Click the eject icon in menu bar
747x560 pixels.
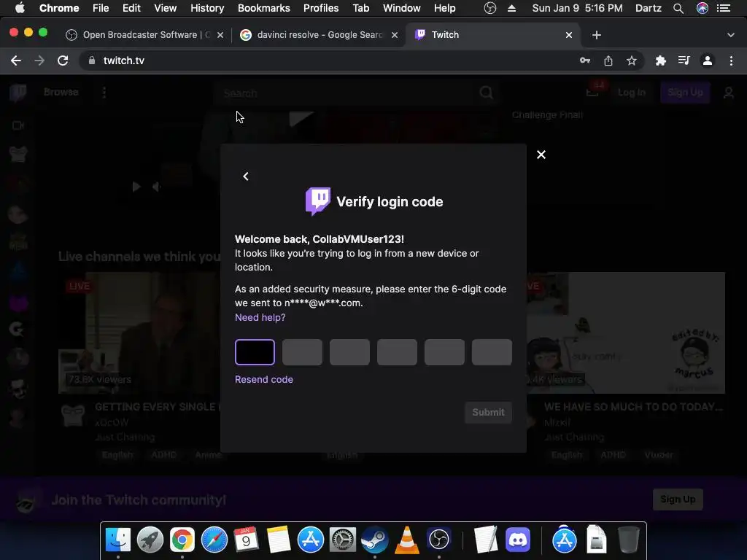point(511,8)
